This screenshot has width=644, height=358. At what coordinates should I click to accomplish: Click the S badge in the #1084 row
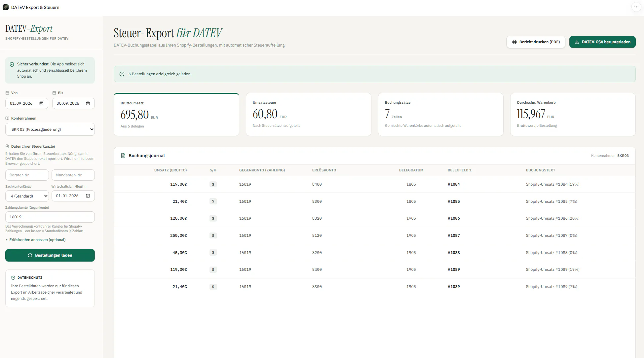pyautogui.click(x=213, y=184)
